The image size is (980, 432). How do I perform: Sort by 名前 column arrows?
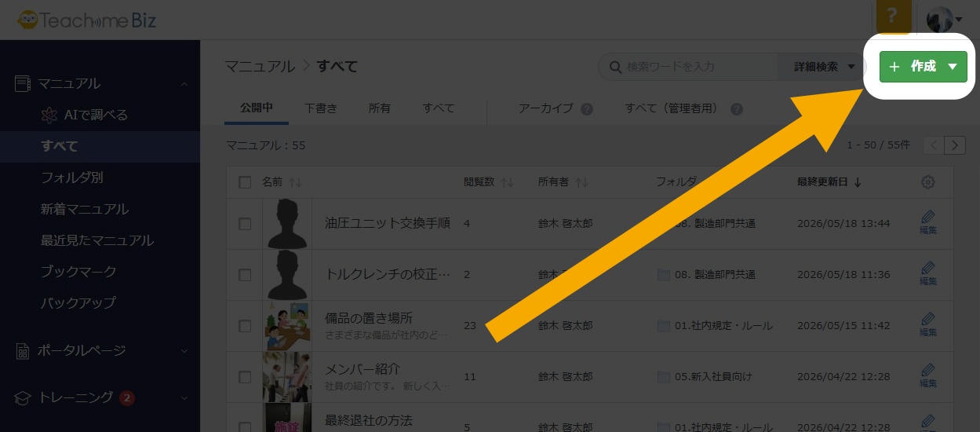point(295,182)
